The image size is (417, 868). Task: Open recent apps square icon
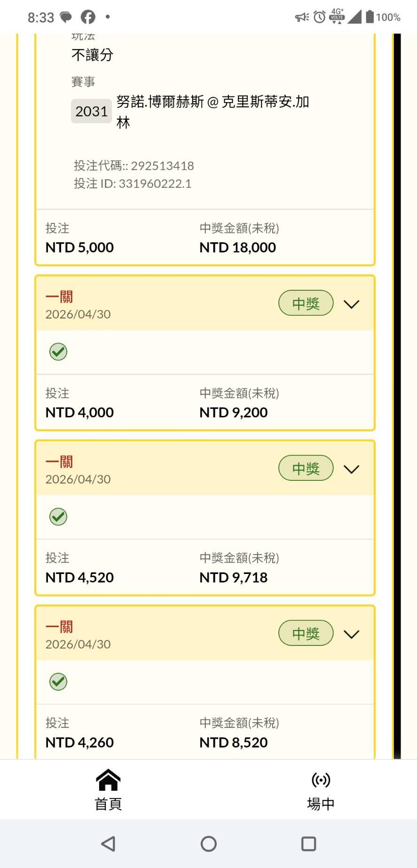pos(308,844)
